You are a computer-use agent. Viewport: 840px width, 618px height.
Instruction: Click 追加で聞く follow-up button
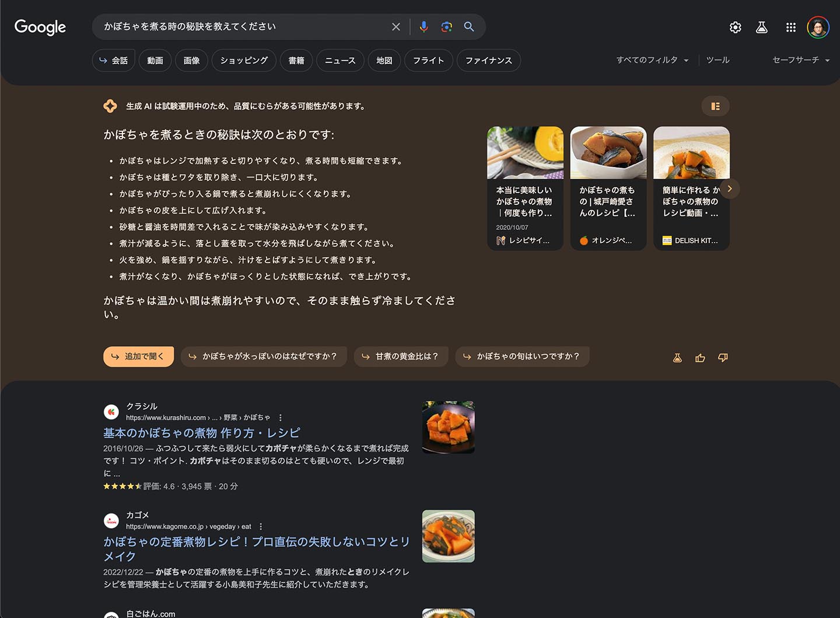(139, 357)
